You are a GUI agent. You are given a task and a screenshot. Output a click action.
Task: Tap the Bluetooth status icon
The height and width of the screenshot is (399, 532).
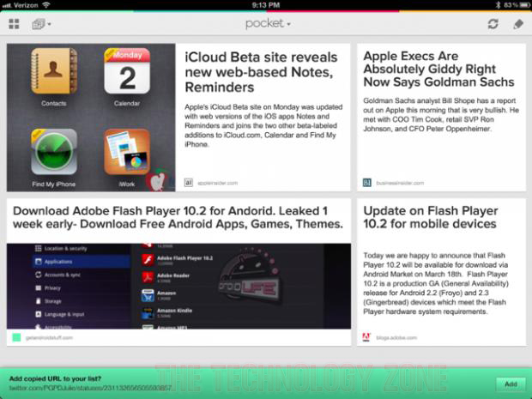tap(498, 5)
